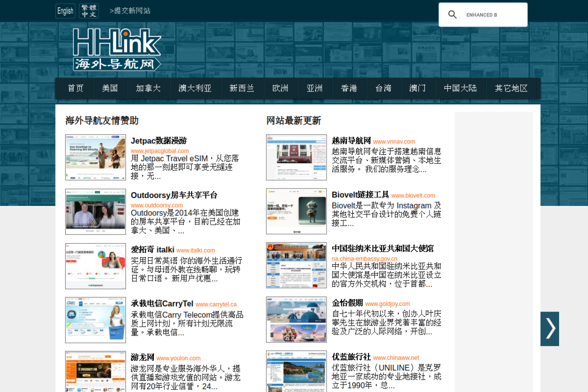Click the 海外导航友情赞助 heading

[102, 121]
